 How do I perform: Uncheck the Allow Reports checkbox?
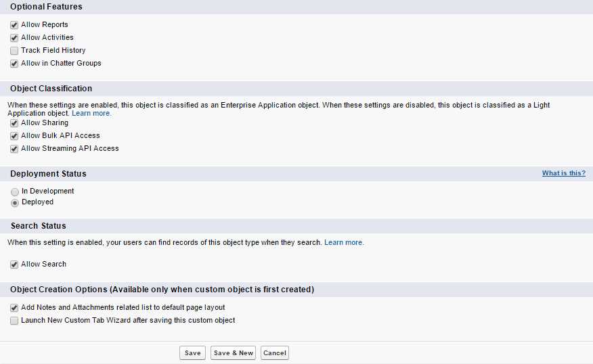coord(14,25)
